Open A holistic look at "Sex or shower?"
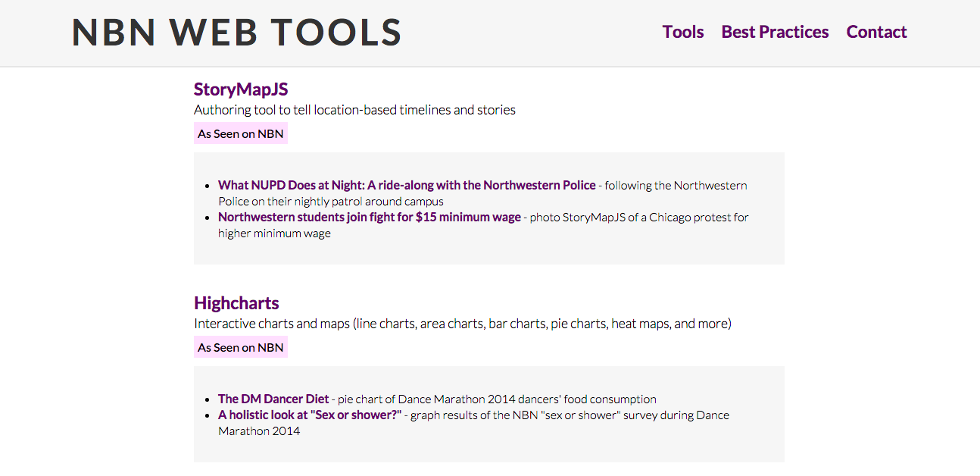 point(310,415)
